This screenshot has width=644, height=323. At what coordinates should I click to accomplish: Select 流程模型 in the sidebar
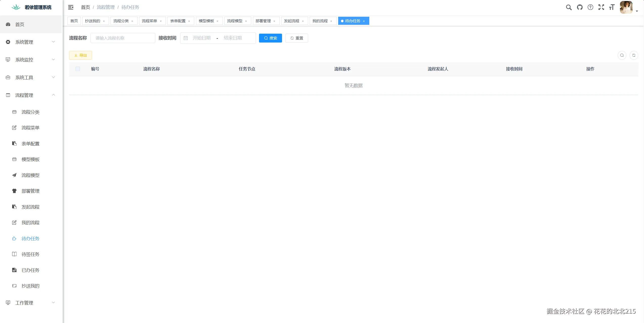(30, 175)
